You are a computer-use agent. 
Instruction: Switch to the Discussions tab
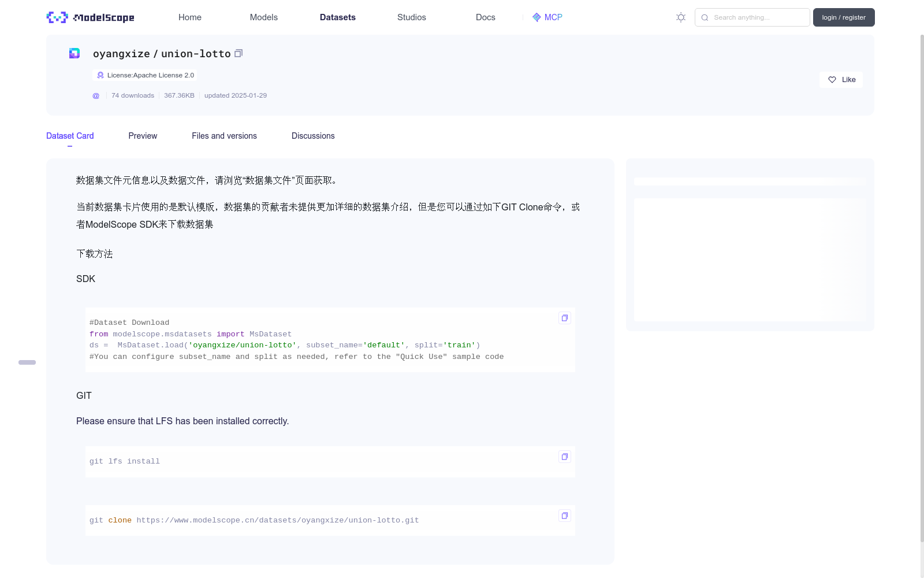[313, 136]
